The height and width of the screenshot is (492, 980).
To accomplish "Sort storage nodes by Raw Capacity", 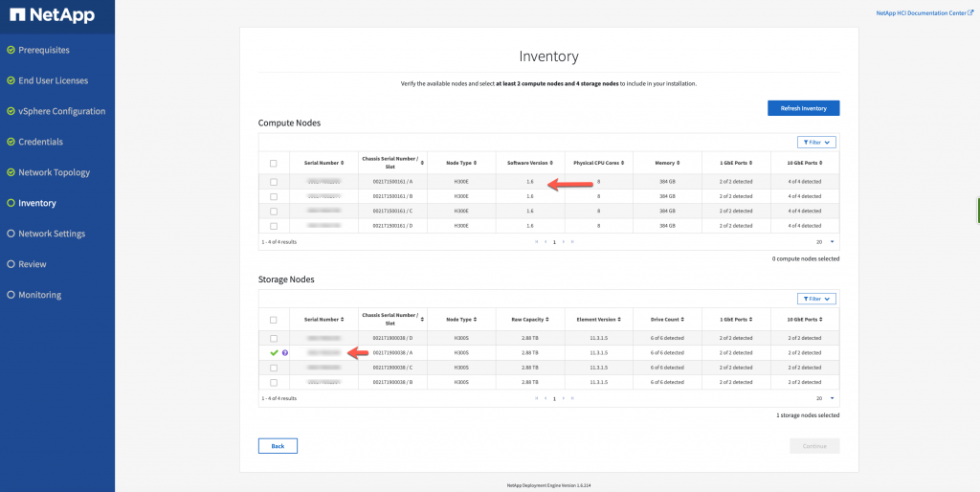I will (x=530, y=320).
